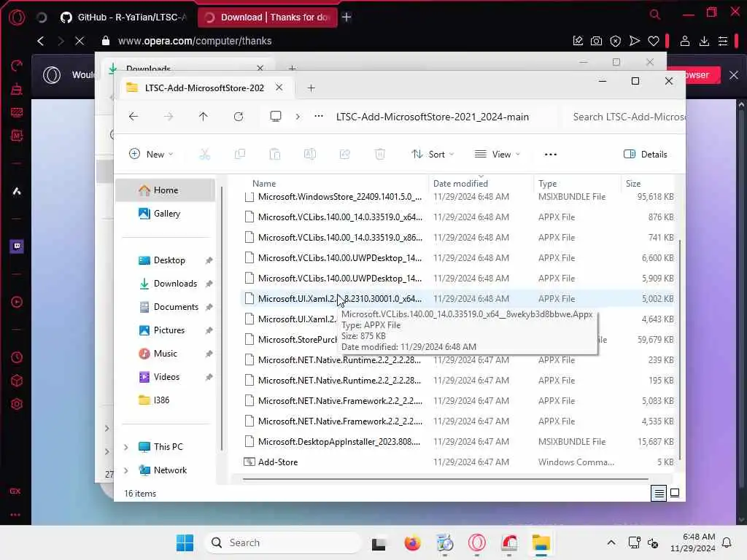The width and height of the screenshot is (747, 560).
Task: Open Opera search tabs magnifier icon
Action: [x=655, y=15]
